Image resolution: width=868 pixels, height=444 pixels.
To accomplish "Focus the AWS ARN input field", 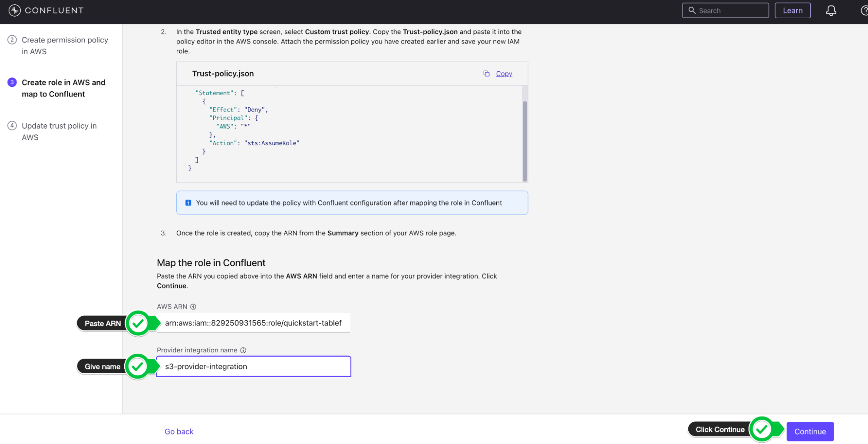I will [x=253, y=323].
